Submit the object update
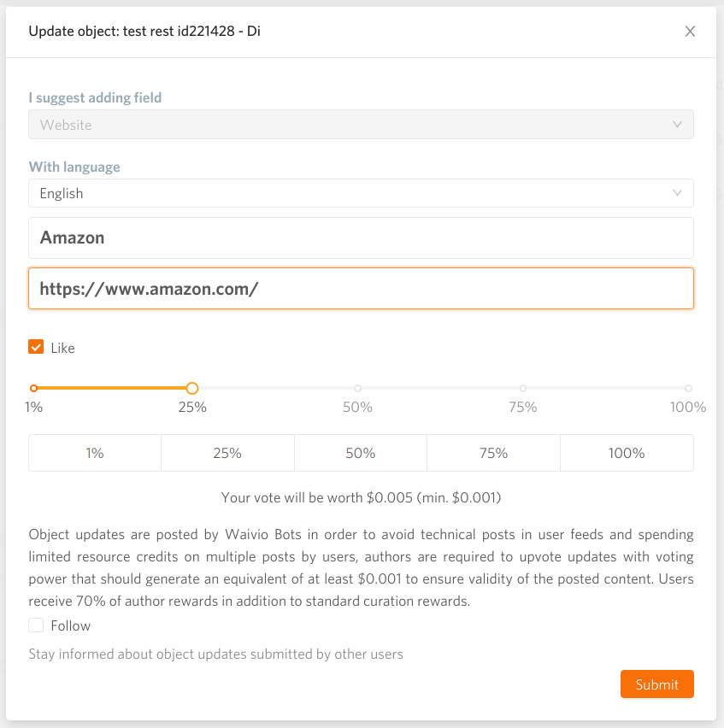Viewport: 724px width, 728px height. 656,684
